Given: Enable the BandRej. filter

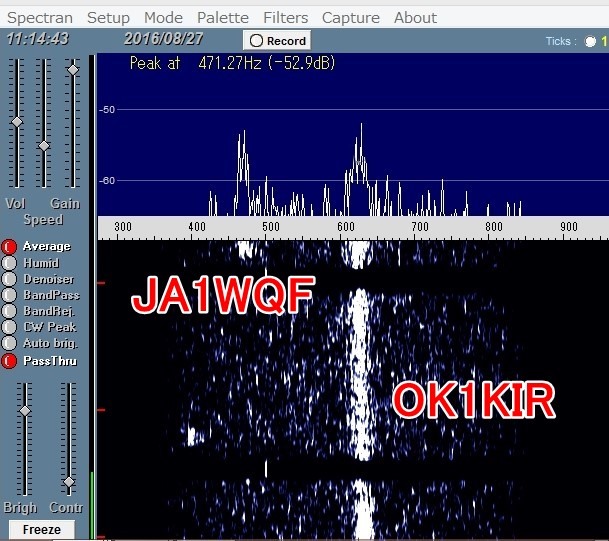Looking at the screenshot, I should click(9, 311).
